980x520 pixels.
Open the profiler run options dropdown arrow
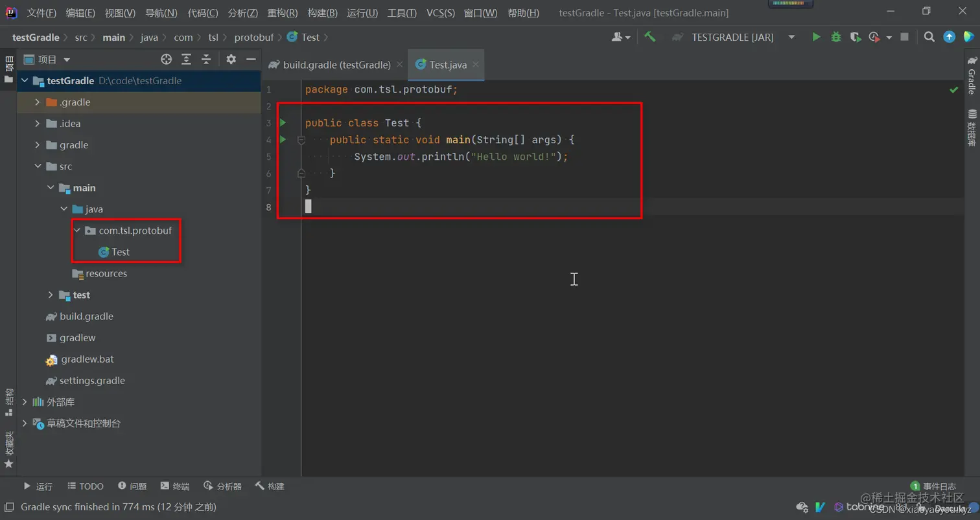[889, 37]
